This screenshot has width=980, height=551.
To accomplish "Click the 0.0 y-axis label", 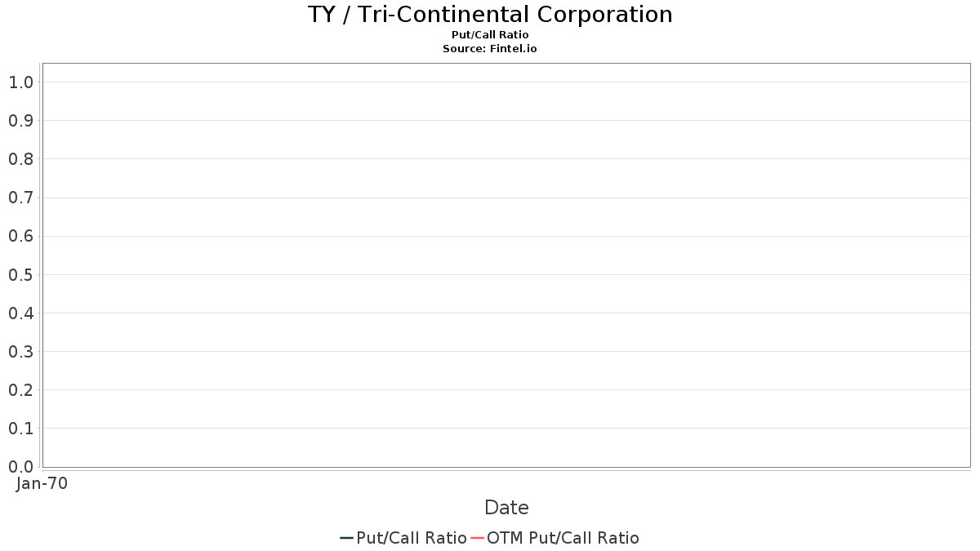I will (x=20, y=467).
